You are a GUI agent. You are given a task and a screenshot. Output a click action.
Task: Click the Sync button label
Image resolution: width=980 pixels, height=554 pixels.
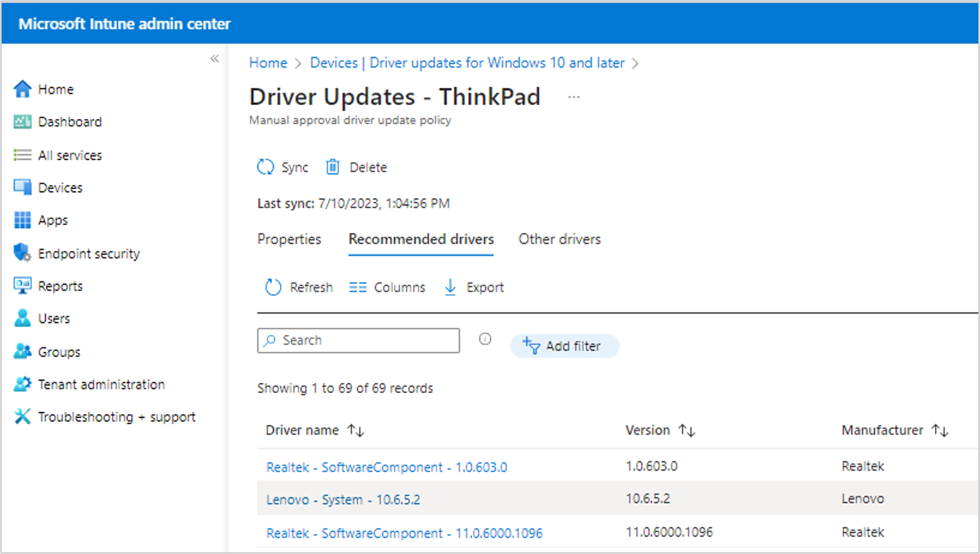(295, 167)
